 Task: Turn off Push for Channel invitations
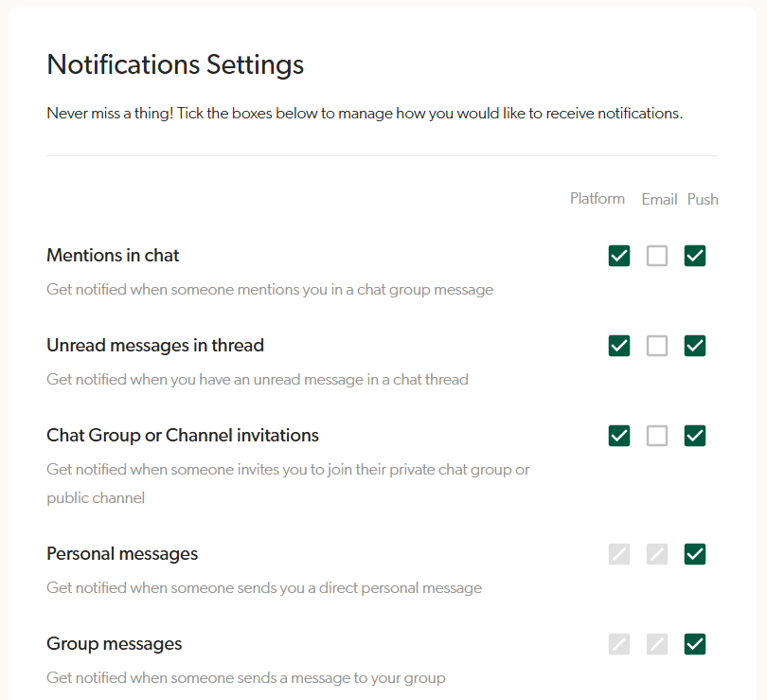(695, 436)
